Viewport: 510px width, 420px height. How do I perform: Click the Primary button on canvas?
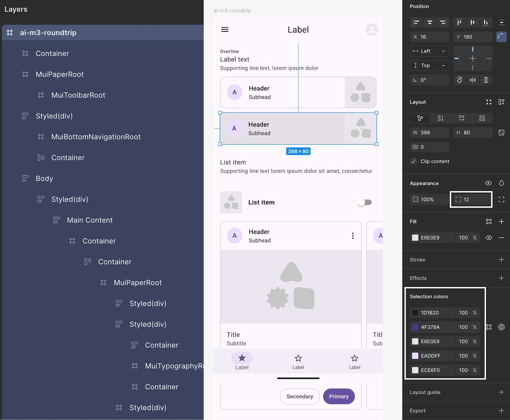click(339, 396)
